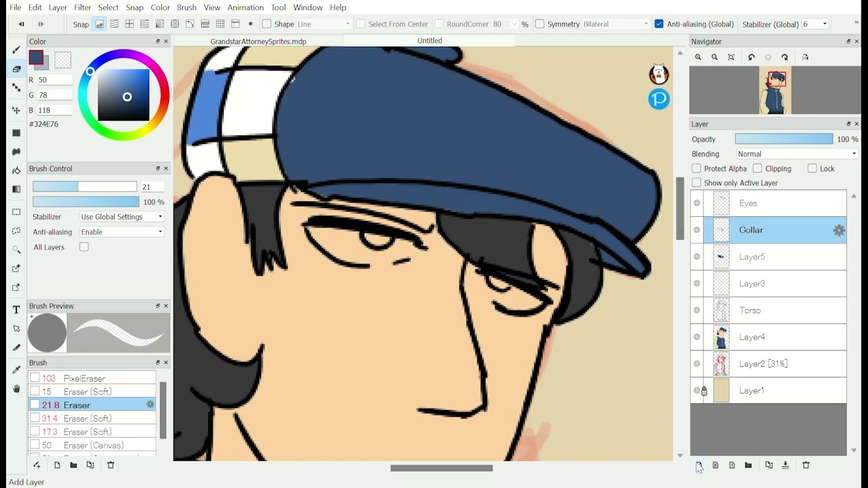Zoom in on Navigator panel

(698, 58)
